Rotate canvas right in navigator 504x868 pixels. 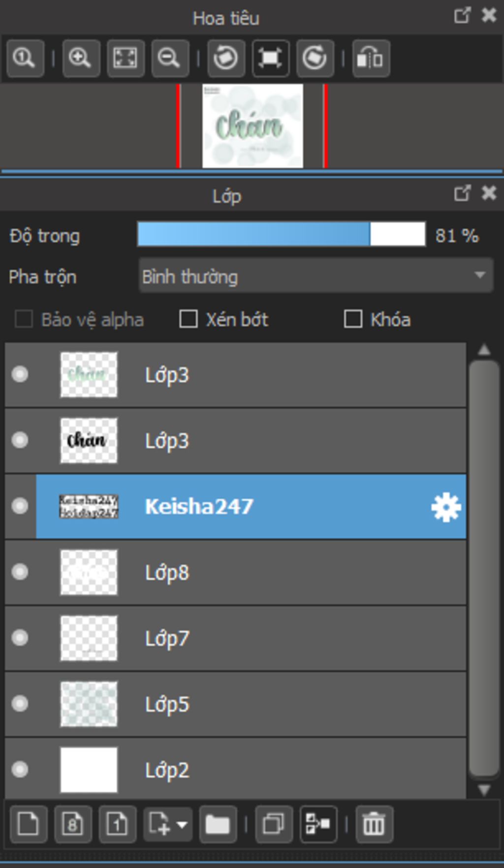(315, 59)
